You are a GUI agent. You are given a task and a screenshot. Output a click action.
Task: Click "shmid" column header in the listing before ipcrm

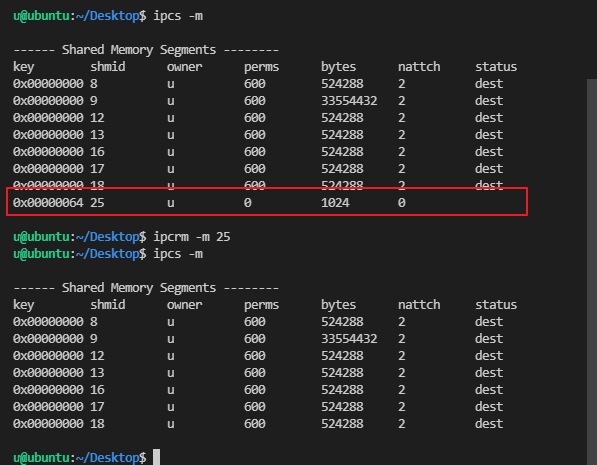[108, 67]
